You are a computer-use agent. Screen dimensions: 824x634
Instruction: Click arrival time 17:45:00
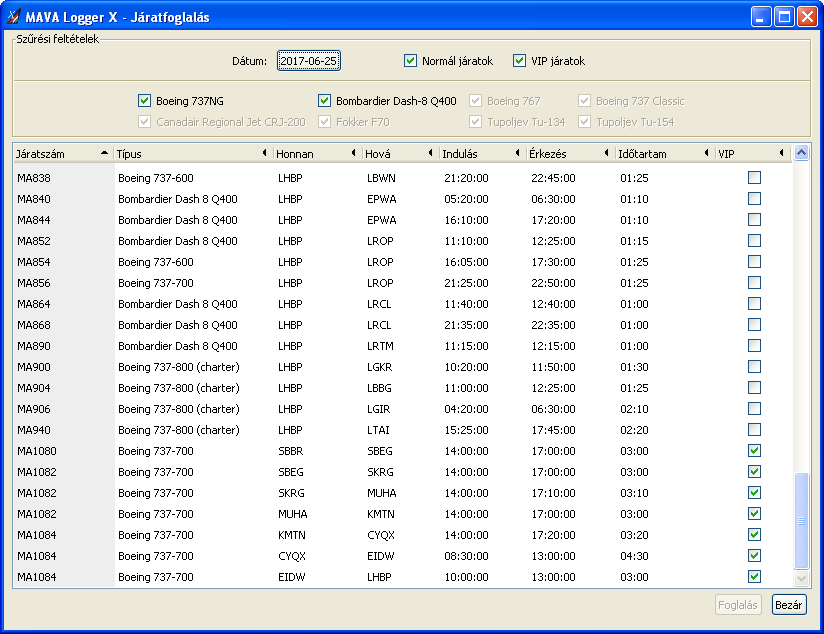pos(553,430)
